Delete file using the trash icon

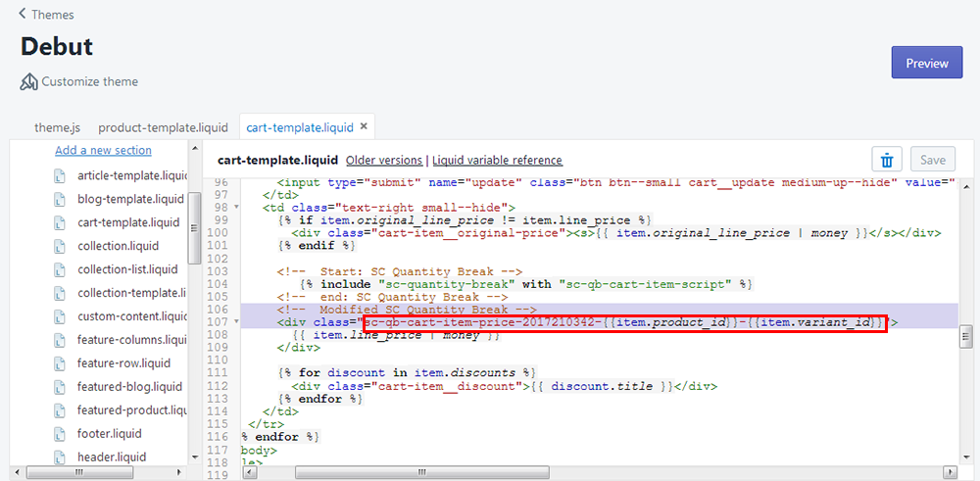tap(886, 160)
